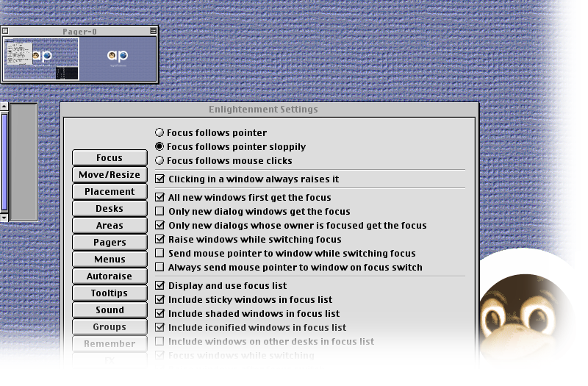
Task: Click the blue scrollbar thumb on left panel
Action: pyautogui.click(x=4, y=162)
